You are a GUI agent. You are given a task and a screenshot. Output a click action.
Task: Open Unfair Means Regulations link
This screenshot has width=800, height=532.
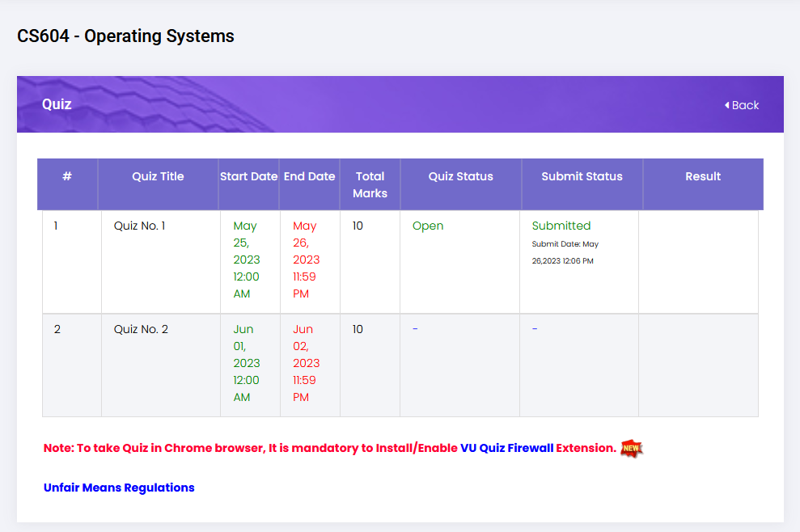pyautogui.click(x=119, y=488)
